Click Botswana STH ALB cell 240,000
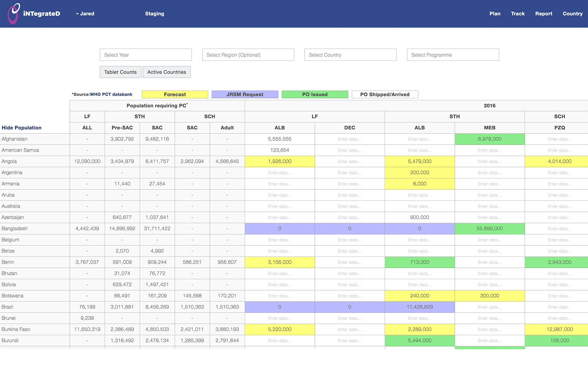The height and width of the screenshot is (367, 588). point(420,296)
